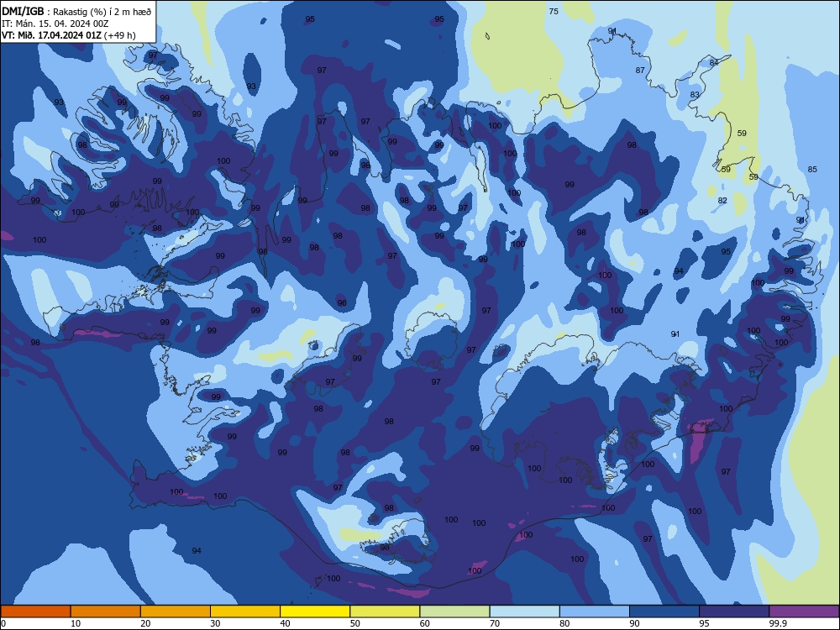Image resolution: width=840 pixels, height=630 pixels.
Task: Click the legend scale label "90"
Action: [635, 623]
